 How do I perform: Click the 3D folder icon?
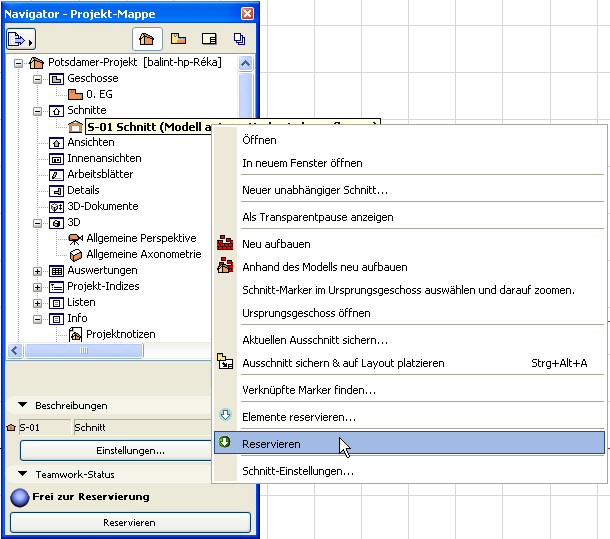tap(56, 223)
